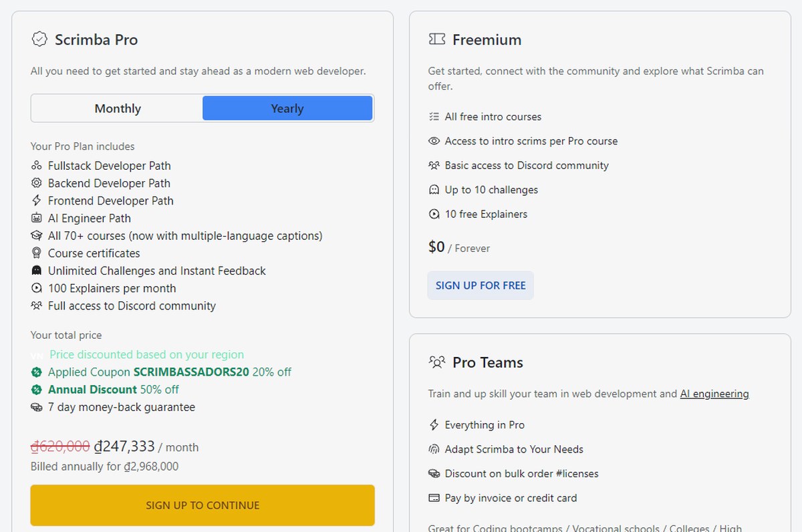Click the Freemium heading
802x532 pixels.
[x=487, y=39]
